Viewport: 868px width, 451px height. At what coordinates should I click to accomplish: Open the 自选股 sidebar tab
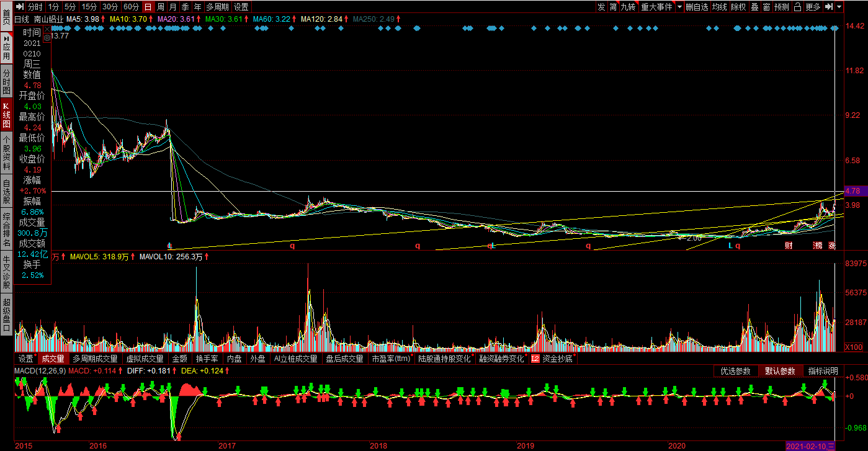click(6, 192)
